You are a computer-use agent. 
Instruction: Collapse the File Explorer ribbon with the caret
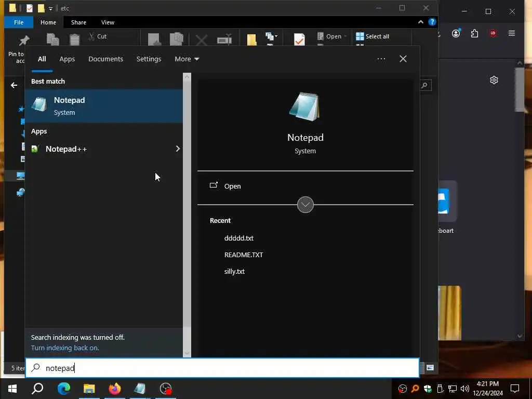(x=421, y=22)
